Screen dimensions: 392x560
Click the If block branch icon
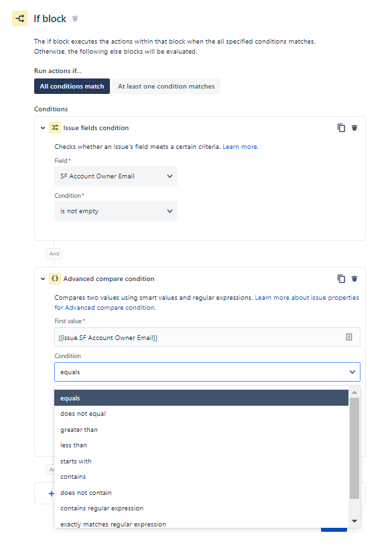point(20,19)
